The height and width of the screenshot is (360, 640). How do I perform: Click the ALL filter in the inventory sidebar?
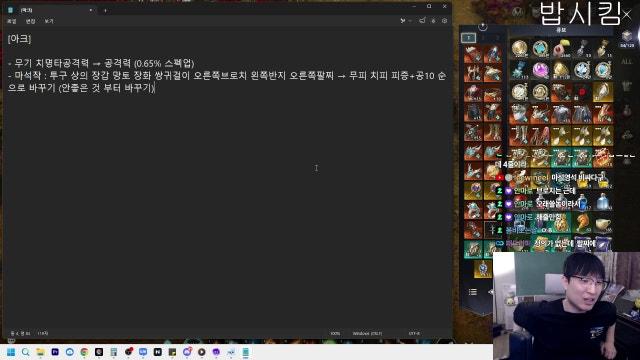[x=627, y=62]
